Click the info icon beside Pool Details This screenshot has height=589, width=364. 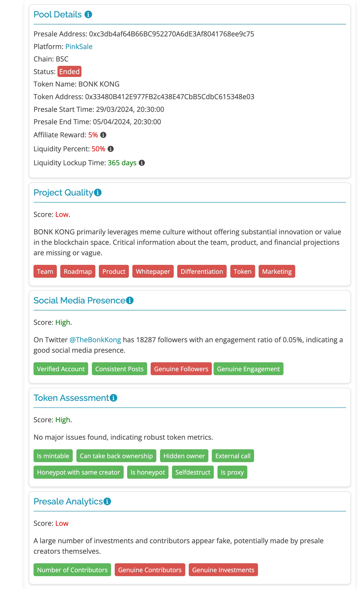pos(88,14)
